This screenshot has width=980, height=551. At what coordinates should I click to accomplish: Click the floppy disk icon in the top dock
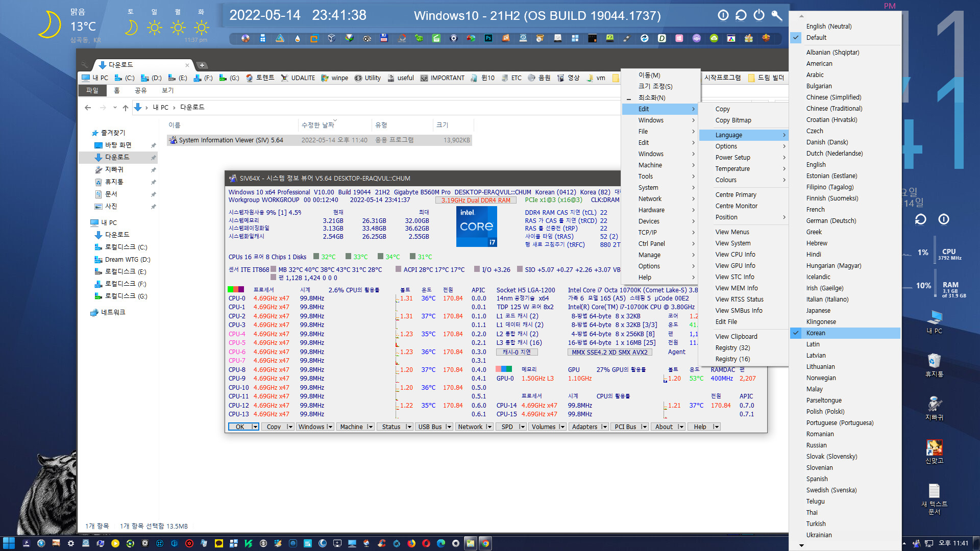coord(384,38)
